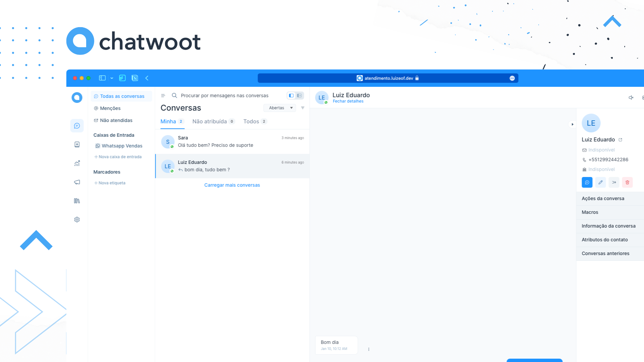The height and width of the screenshot is (362, 644).
Task: Open Sara's conversation
Action: [x=232, y=142]
